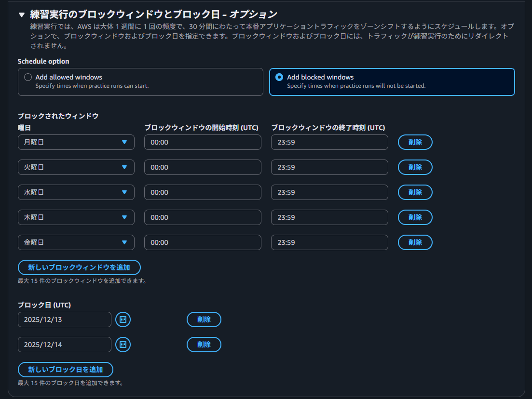Viewport: 532px width, 399px height.
Task: Click ブロックウィンドウの終了時刻 (UTC) label
Action: (328, 128)
